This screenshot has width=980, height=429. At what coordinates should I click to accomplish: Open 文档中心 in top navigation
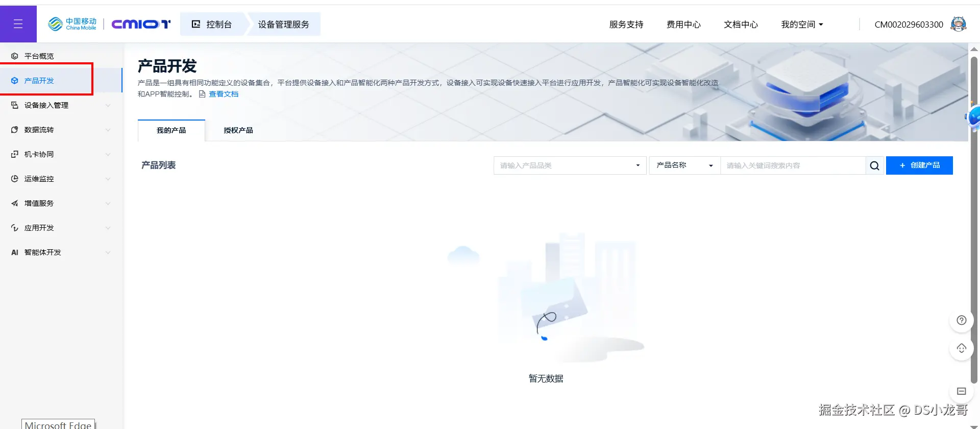(741, 25)
